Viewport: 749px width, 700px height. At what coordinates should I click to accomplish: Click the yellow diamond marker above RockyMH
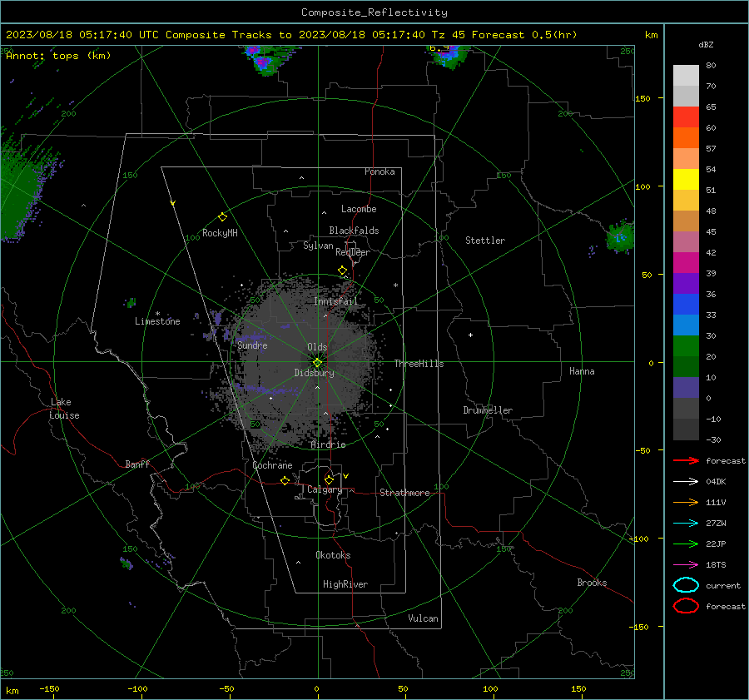click(222, 217)
